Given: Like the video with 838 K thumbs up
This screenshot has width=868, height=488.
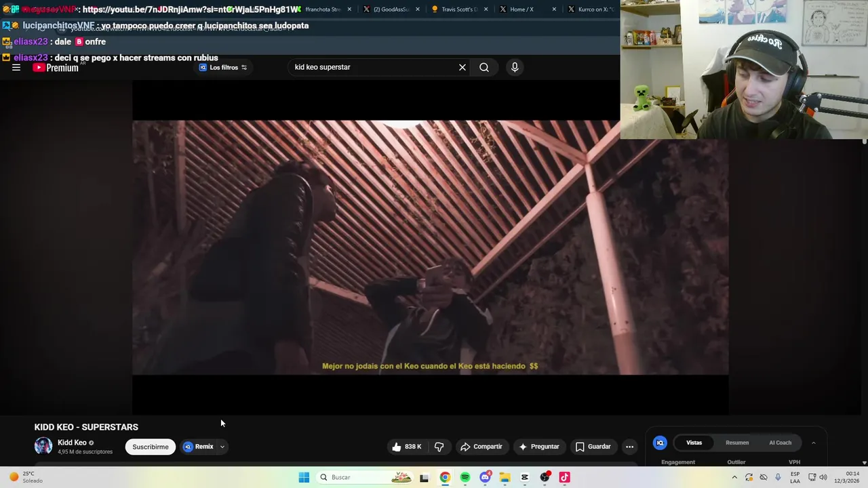Looking at the screenshot, I should tap(406, 447).
